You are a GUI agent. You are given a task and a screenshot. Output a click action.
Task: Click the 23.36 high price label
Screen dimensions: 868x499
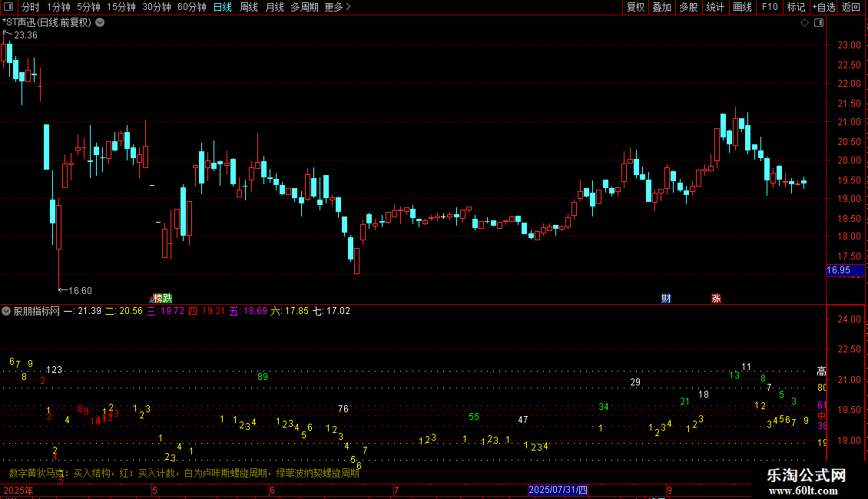[x=25, y=35]
